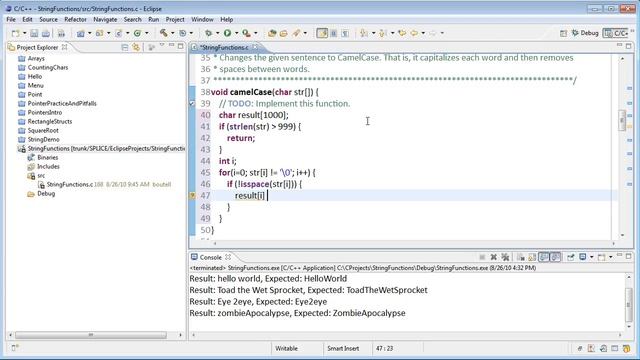Screen dimensions: 640x360
Task: Click the Pin Console icon
Action: coord(571,257)
